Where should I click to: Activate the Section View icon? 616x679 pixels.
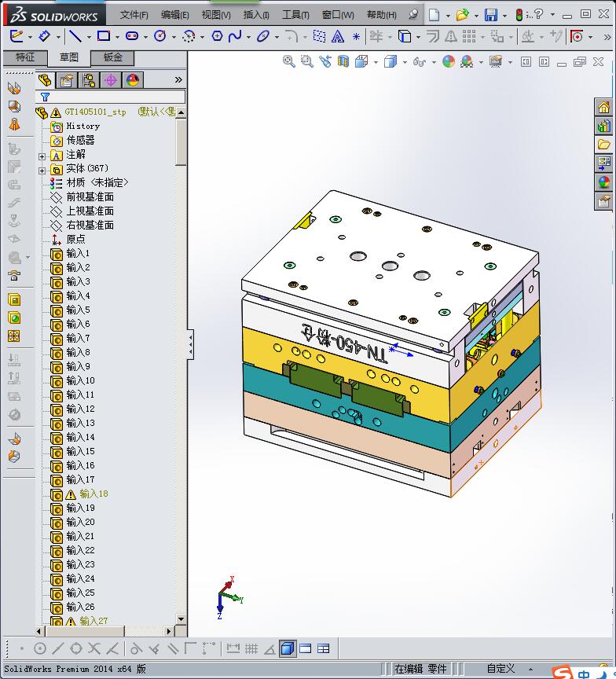[343, 61]
